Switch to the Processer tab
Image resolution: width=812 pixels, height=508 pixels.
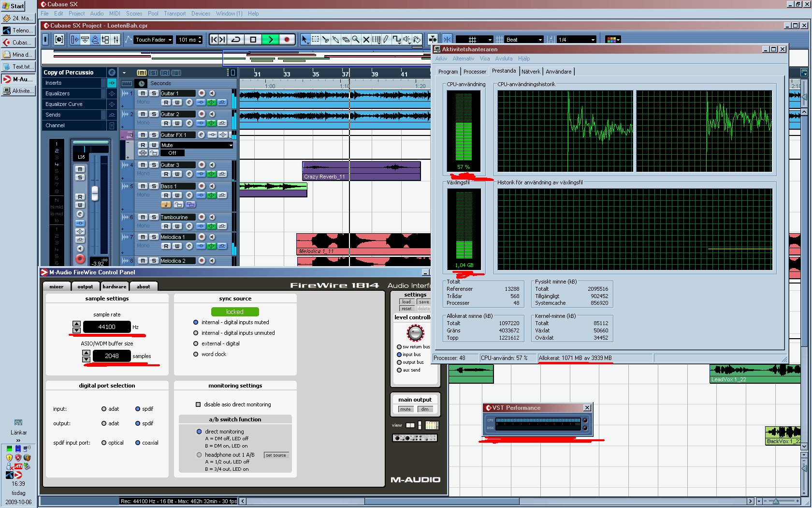tap(475, 72)
